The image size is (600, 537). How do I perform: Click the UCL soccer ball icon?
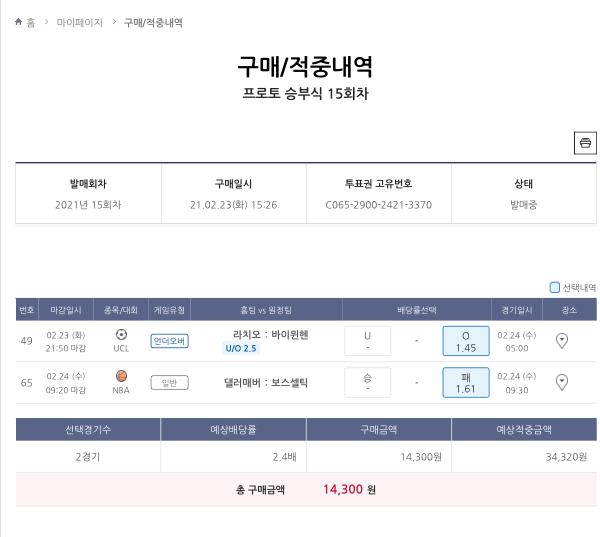tap(121, 335)
